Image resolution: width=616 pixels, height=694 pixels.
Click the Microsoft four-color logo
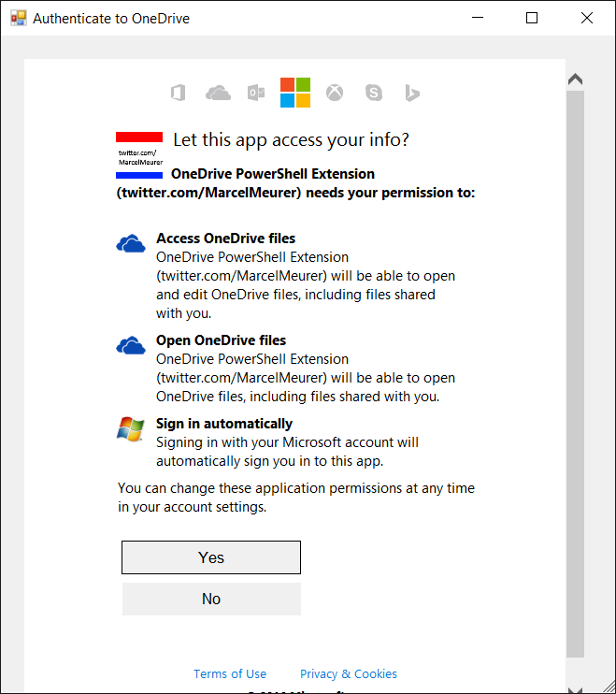coord(295,93)
